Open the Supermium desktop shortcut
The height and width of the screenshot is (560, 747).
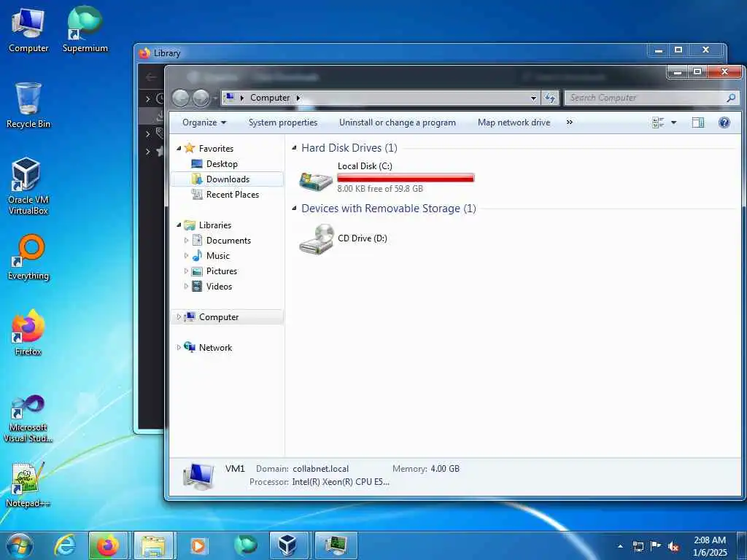tap(85, 29)
